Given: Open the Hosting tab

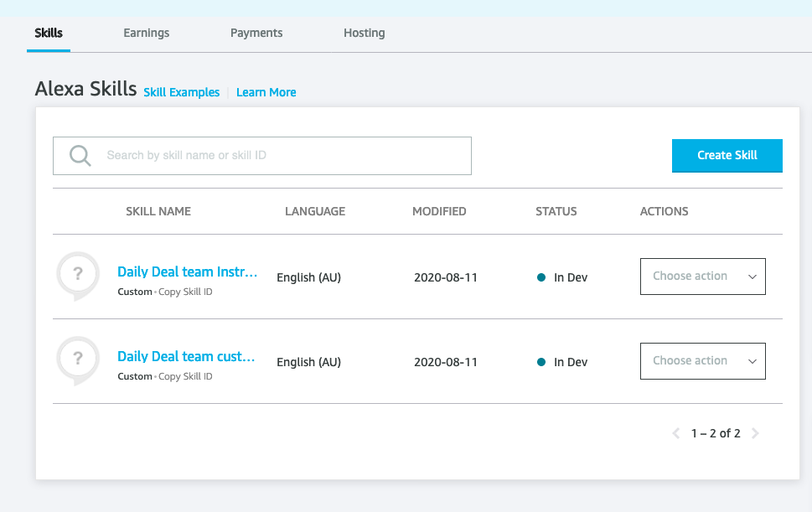Looking at the screenshot, I should (x=364, y=34).
